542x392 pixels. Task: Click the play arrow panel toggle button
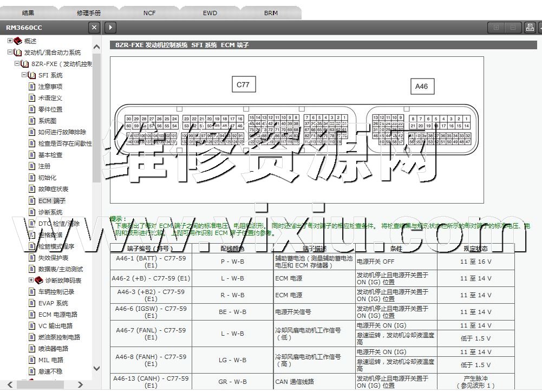(110, 28)
